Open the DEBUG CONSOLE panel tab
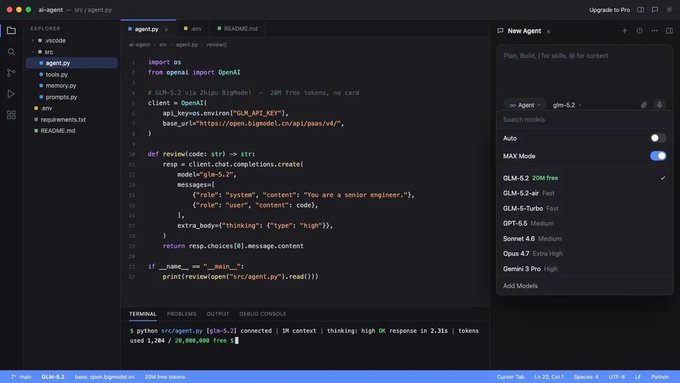Image resolution: width=680 pixels, height=383 pixels. 262,314
